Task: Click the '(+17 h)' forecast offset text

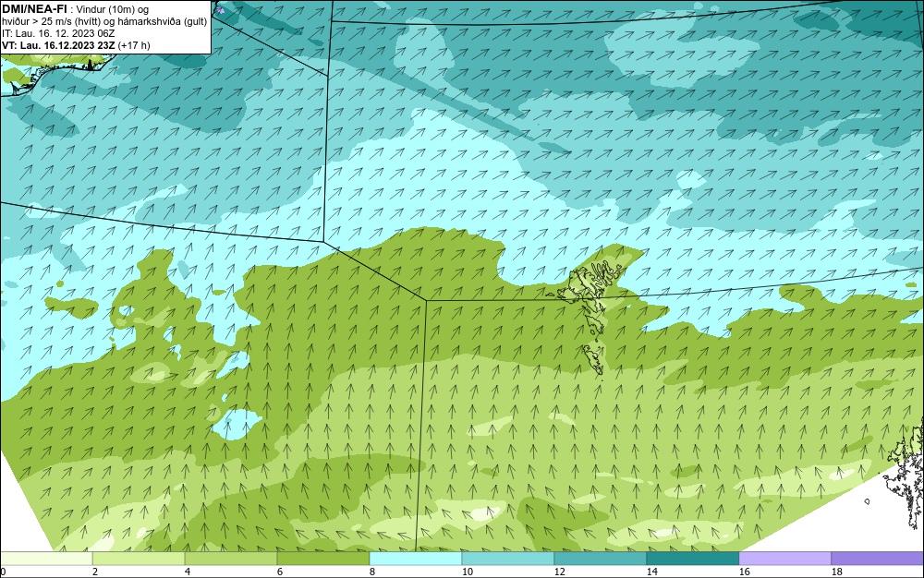Action: click(134, 45)
